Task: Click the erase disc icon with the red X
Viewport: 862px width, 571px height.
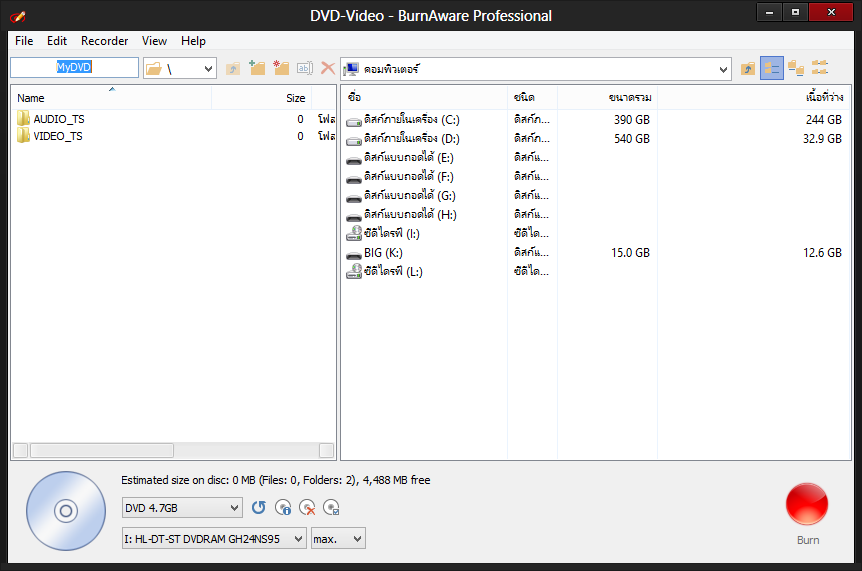Action: coord(307,507)
